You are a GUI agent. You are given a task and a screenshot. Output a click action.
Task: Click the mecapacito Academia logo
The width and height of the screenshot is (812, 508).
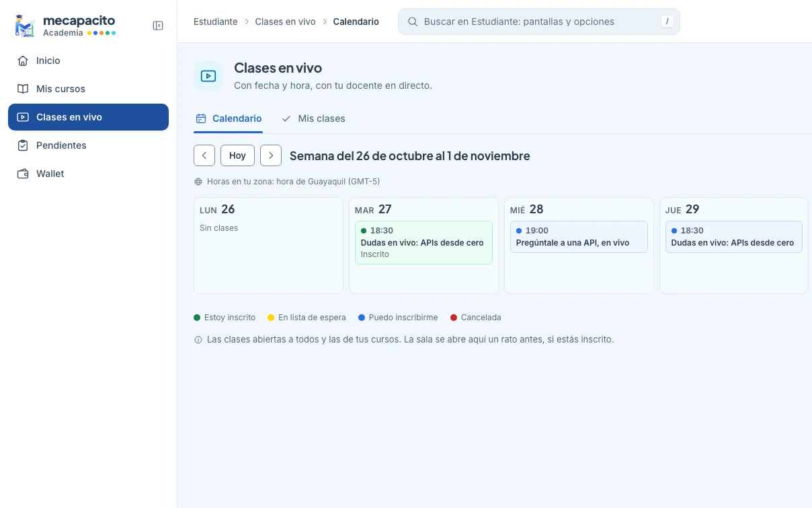click(65, 26)
